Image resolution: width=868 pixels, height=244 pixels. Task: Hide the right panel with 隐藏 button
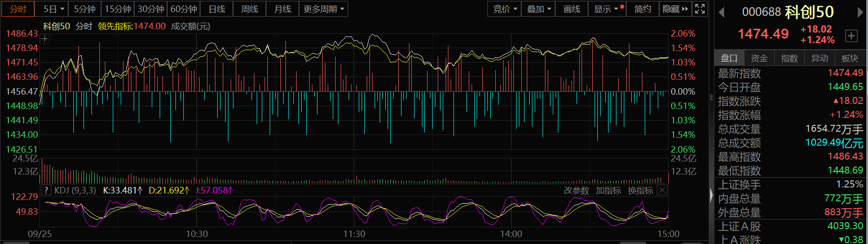[675, 9]
